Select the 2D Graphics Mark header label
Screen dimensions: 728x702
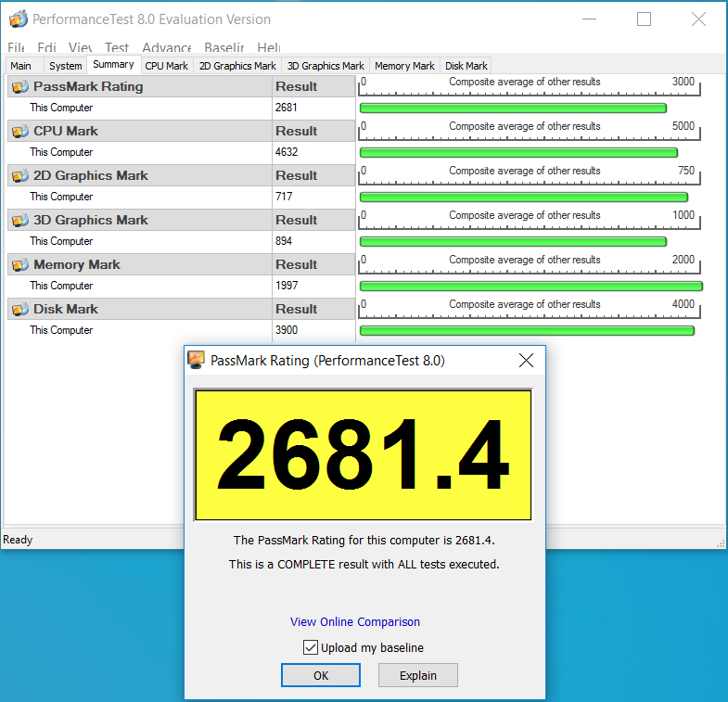[x=91, y=176]
